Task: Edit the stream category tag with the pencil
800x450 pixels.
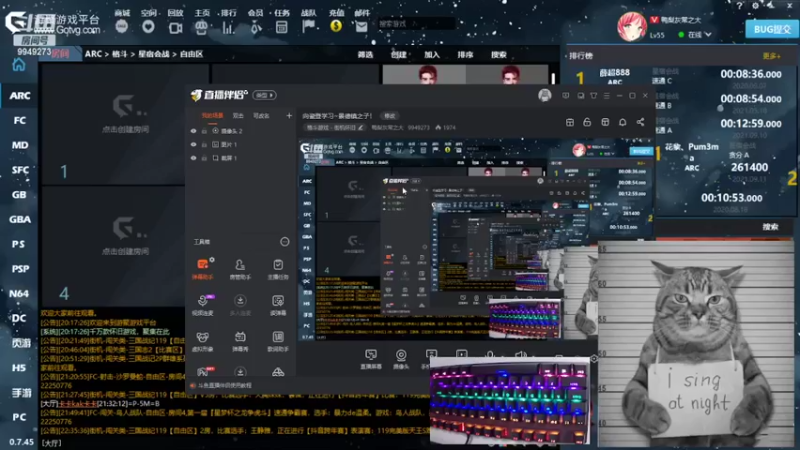Action: [x=361, y=128]
